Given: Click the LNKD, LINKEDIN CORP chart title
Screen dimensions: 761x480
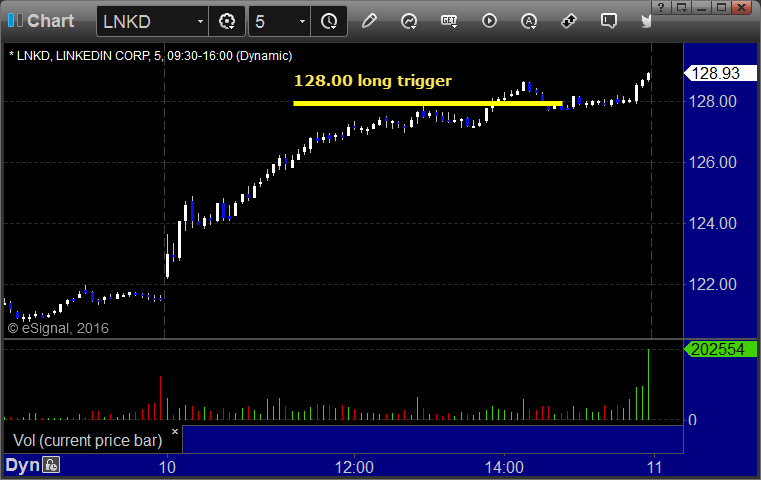Looking at the screenshot, I should click(150, 56).
